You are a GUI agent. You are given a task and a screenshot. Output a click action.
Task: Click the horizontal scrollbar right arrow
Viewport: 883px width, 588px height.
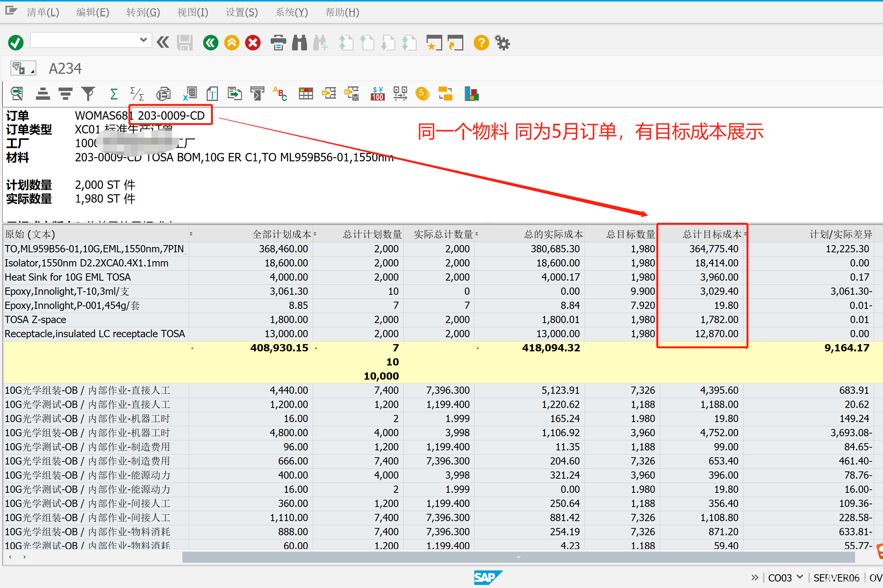click(x=24, y=557)
